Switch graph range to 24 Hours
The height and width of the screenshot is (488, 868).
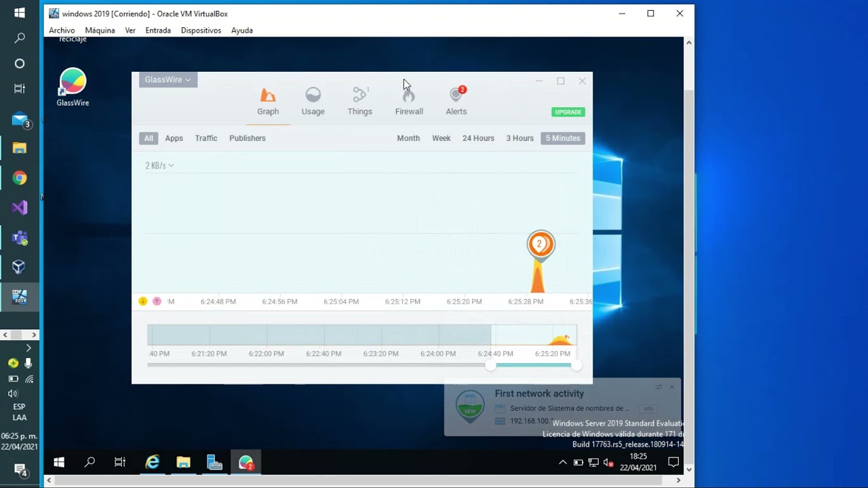point(478,138)
